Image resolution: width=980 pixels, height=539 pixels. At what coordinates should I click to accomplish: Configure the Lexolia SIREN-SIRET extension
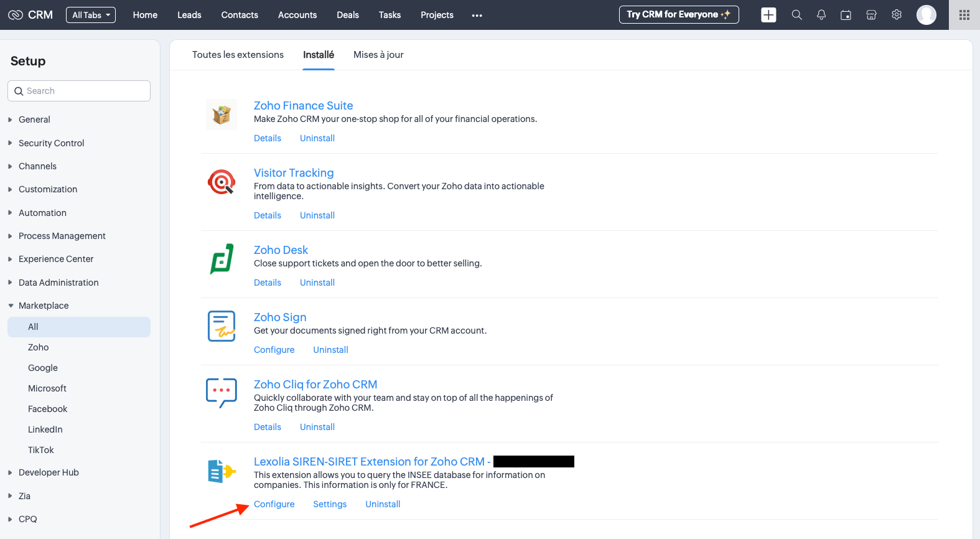point(274,504)
